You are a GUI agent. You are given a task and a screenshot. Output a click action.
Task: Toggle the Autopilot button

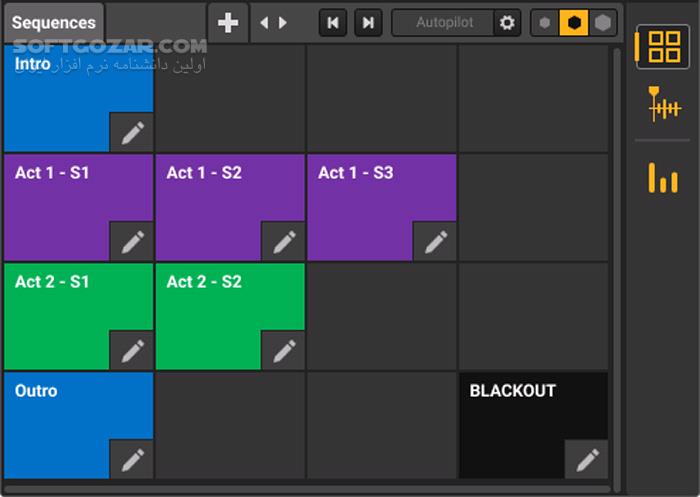coord(443,22)
